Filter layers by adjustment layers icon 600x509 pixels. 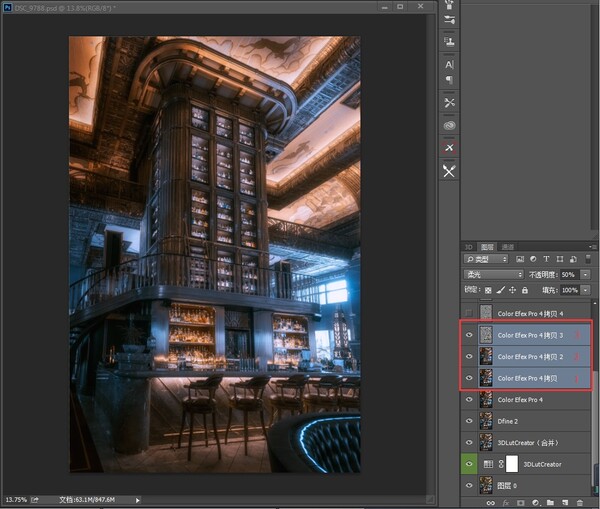pyautogui.click(x=533, y=259)
